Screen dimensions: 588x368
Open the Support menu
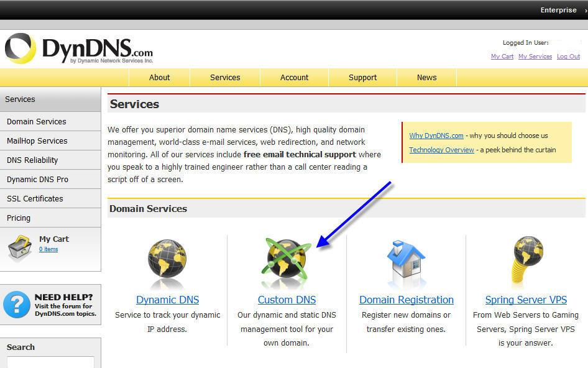362,78
